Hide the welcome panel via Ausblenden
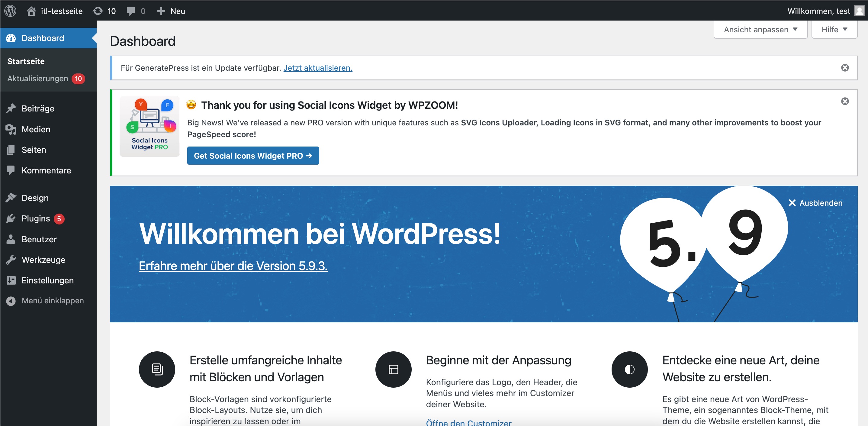 point(815,203)
